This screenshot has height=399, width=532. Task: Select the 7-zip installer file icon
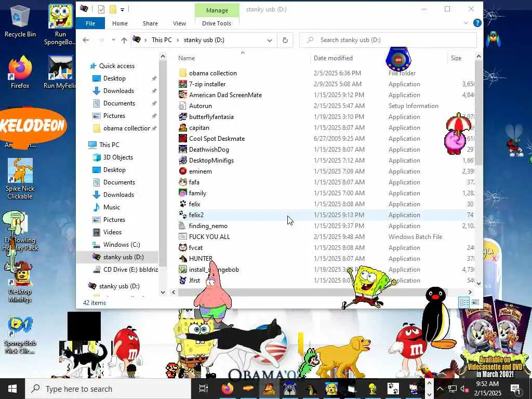pyautogui.click(x=183, y=84)
